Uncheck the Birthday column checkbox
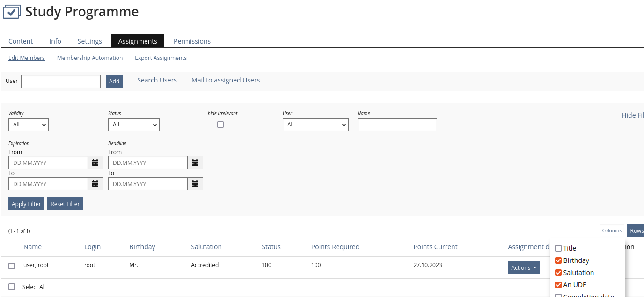 coord(558,260)
